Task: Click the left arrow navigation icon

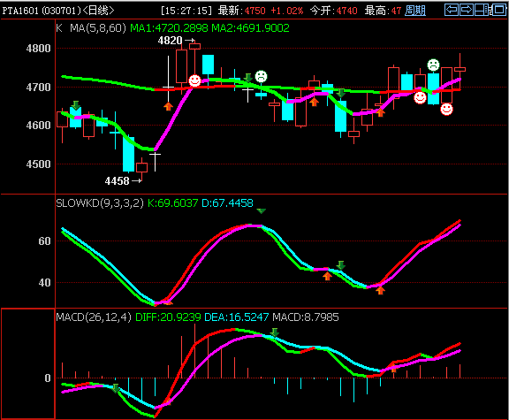Action: [452, 10]
